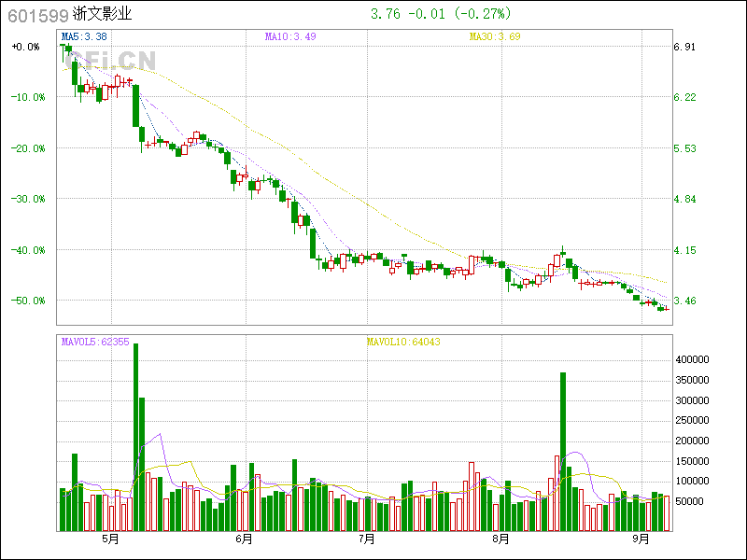Click the 8月 date axis marker
The height and width of the screenshot is (560, 747).
coord(500,539)
